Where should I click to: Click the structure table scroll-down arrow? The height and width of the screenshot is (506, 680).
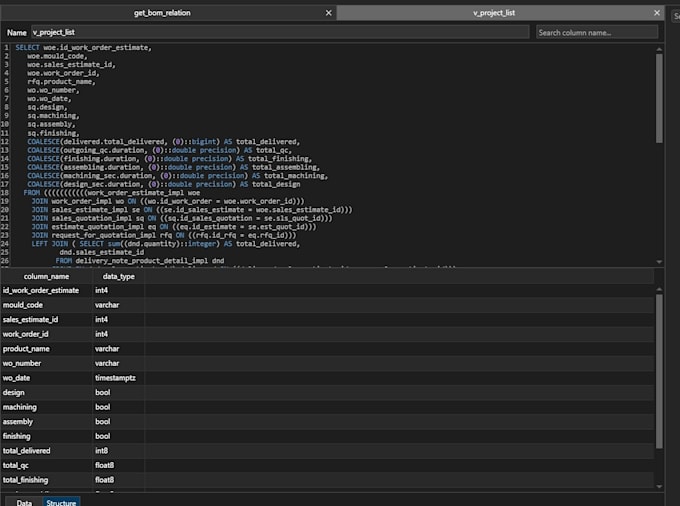coord(659,486)
